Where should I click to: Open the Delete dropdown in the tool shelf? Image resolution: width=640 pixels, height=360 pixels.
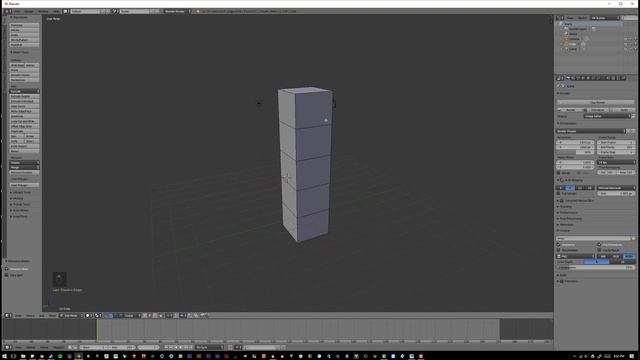pos(24,162)
